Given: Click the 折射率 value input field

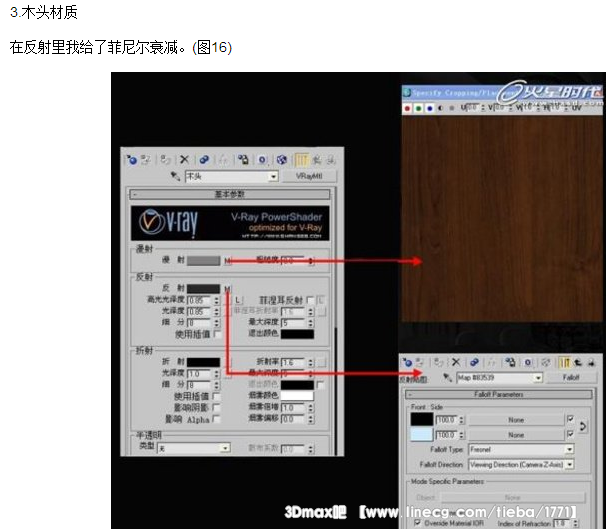Looking at the screenshot, I should click(x=292, y=361).
